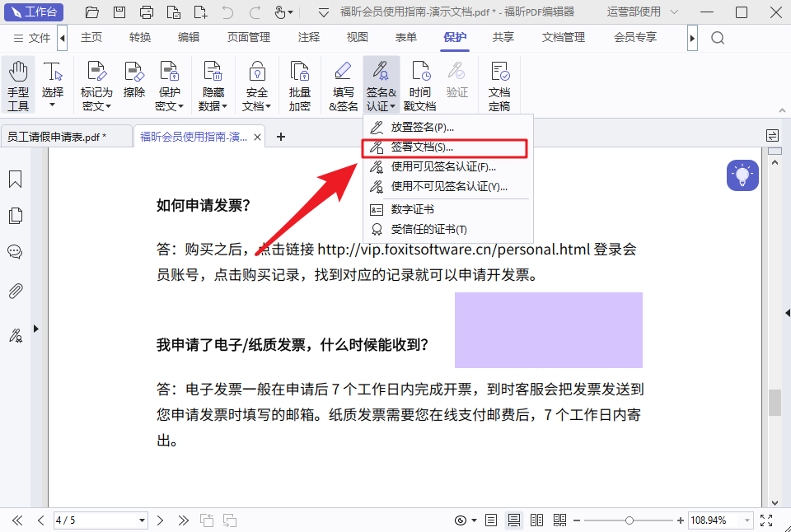Screen dimensions: 791x532
Task: Click the 批量加密 batch encrypt tool
Action: point(300,86)
